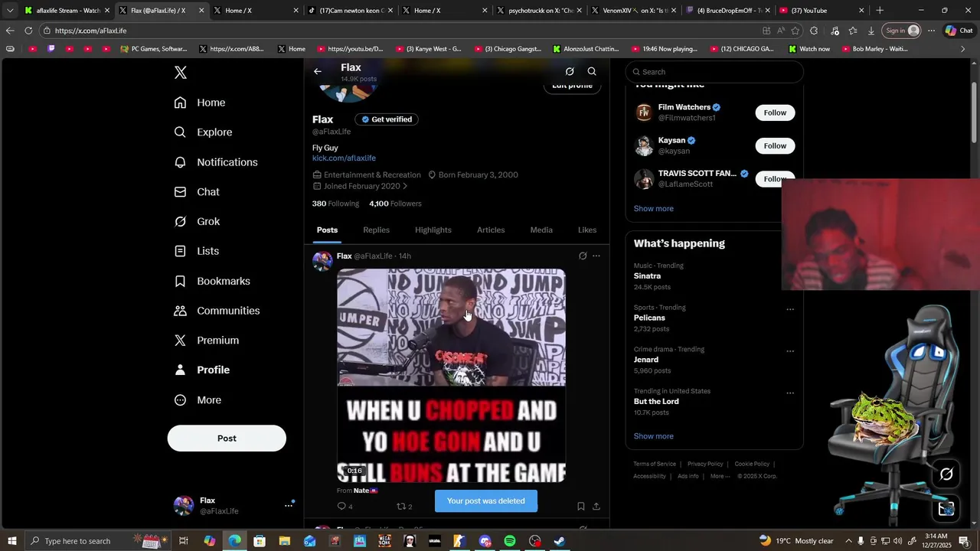Image resolution: width=980 pixels, height=551 pixels.
Task: Click the Grok icon in the profile header
Action: 570,71
